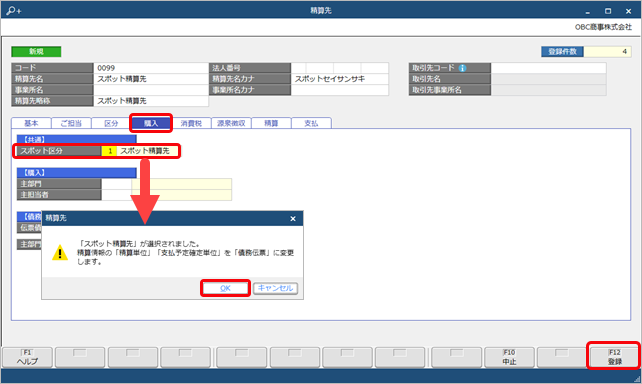The image size is (642, 384).
Task: Open the 支払 tab
Action: click(311, 123)
